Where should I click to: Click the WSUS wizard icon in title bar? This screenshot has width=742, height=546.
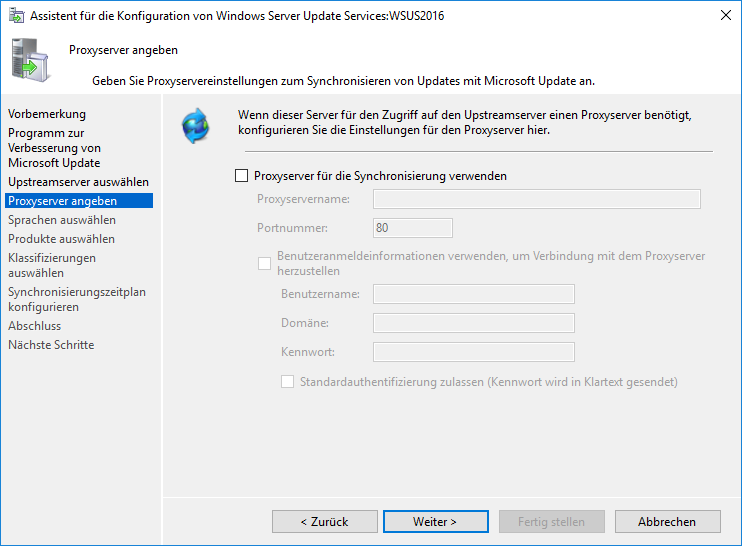click(x=17, y=16)
